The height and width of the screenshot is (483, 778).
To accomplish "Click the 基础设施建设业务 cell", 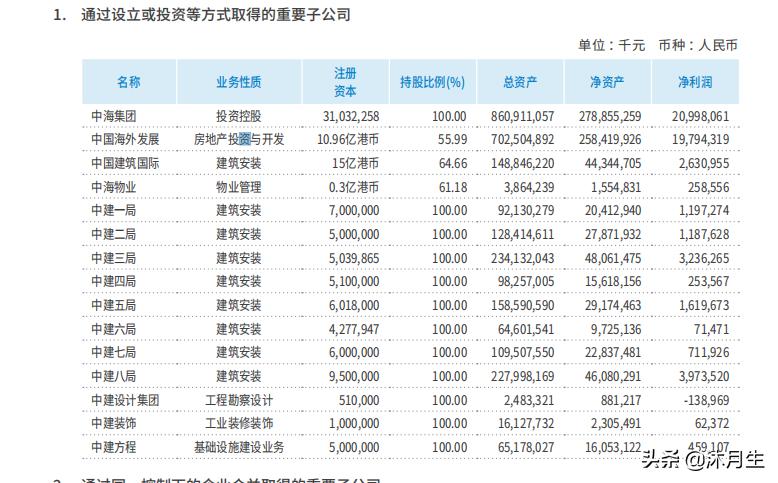I will [x=239, y=447].
